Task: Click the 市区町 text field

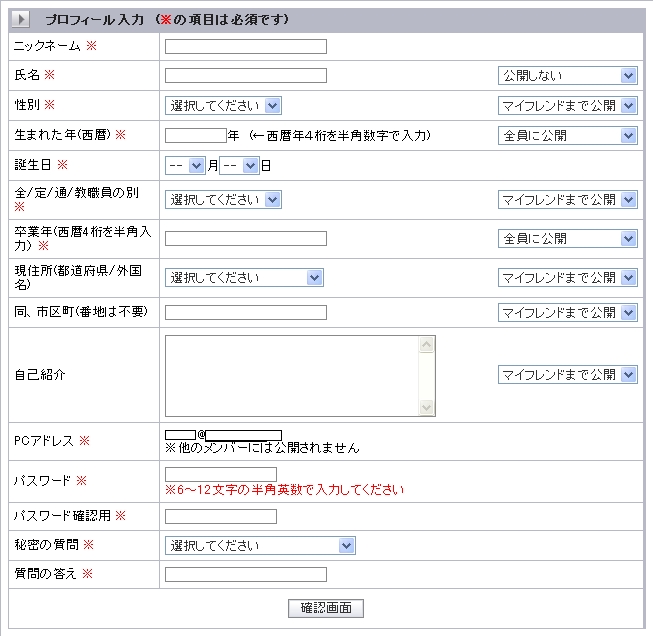Action: point(246,312)
